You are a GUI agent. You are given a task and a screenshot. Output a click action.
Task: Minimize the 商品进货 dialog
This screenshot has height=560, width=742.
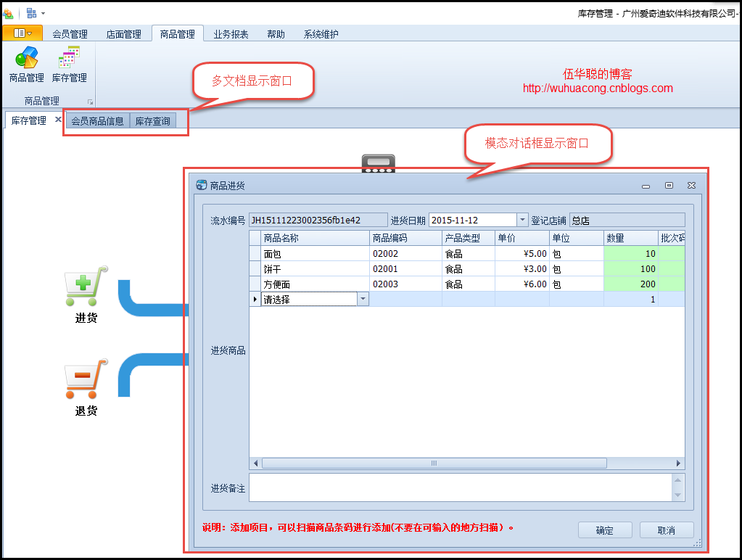(646, 186)
